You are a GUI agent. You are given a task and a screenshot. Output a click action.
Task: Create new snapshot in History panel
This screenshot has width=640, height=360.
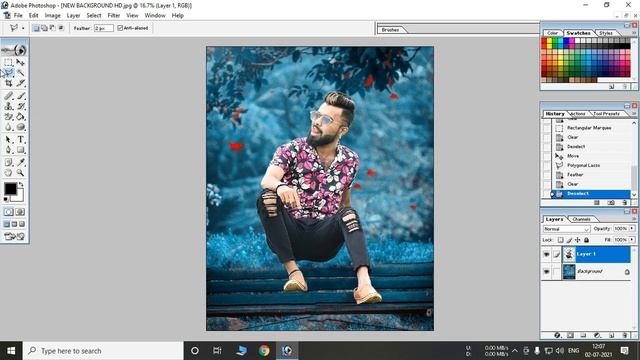[611, 202]
